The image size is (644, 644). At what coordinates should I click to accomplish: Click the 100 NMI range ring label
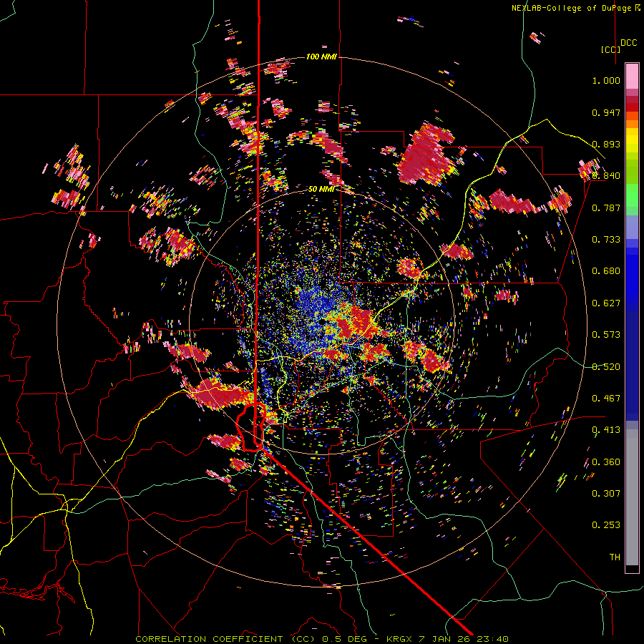pyautogui.click(x=321, y=57)
